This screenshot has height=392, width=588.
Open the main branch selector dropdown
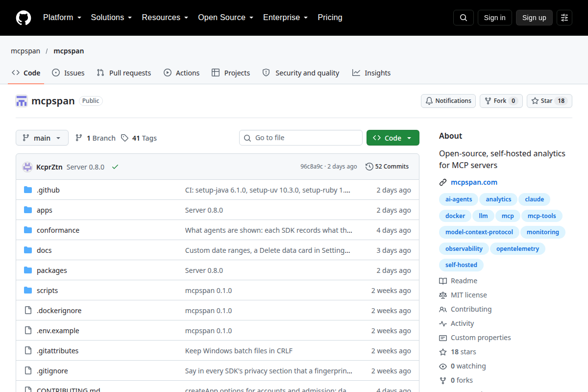pyautogui.click(x=42, y=138)
